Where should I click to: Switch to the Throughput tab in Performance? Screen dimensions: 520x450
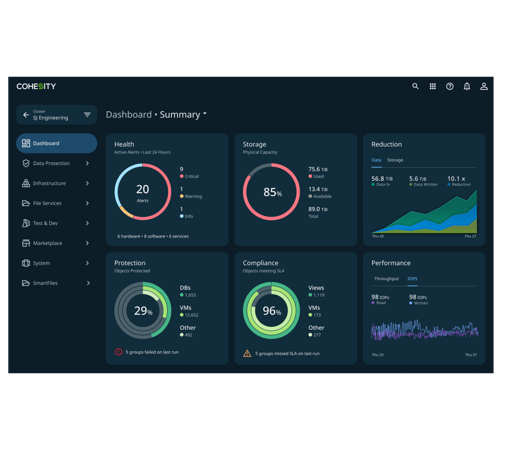[x=386, y=279]
